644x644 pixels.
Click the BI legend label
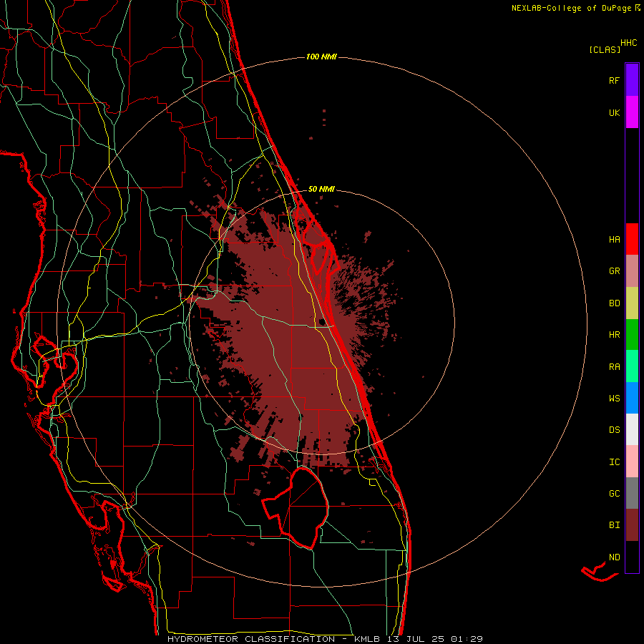point(614,525)
